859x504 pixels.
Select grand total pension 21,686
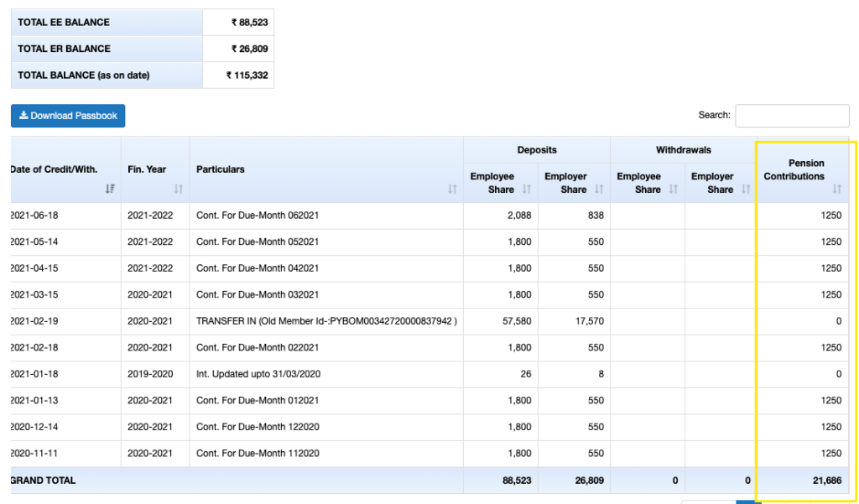click(x=826, y=481)
